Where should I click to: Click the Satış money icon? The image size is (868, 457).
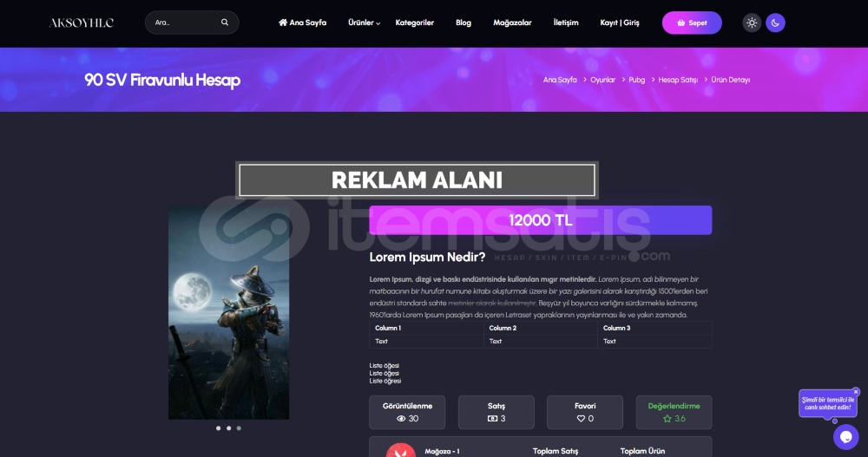[492, 419]
